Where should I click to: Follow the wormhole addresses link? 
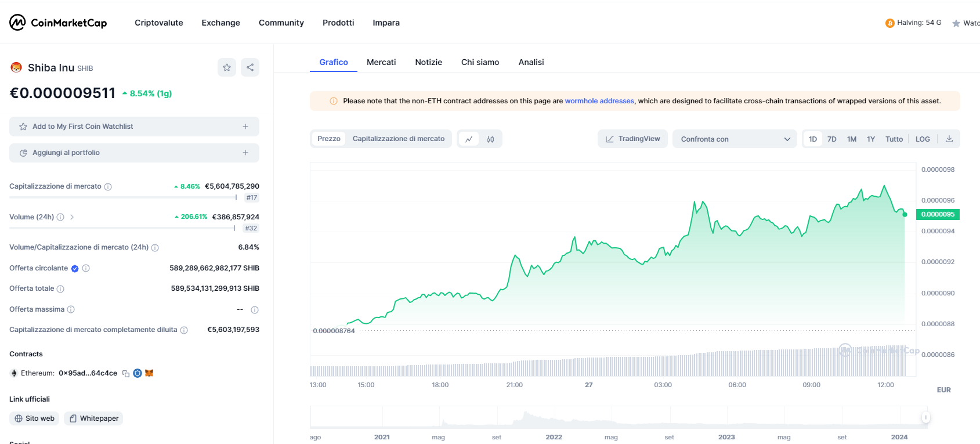pyautogui.click(x=599, y=101)
